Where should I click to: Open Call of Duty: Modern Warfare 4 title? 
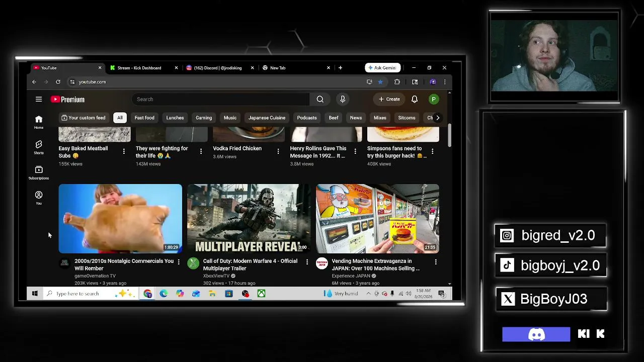coord(250,264)
